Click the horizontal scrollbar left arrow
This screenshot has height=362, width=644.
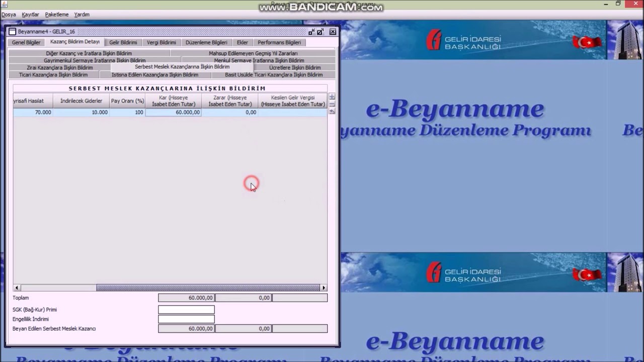point(17,288)
